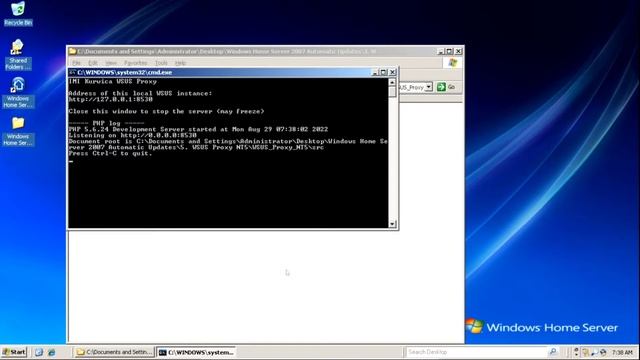This screenshot has width=640, height=360.
Task: Expand the Explorer address bar dropdown
Action: 429,87
